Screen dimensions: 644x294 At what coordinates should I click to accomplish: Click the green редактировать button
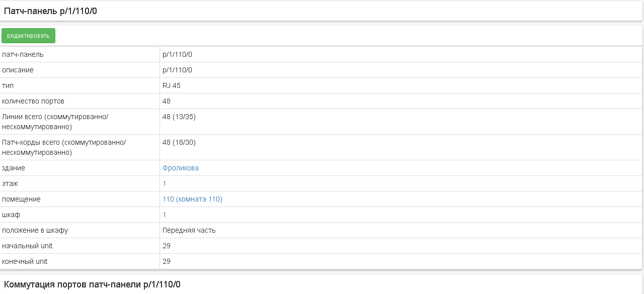pyautogui.click(x=28, y=36)
